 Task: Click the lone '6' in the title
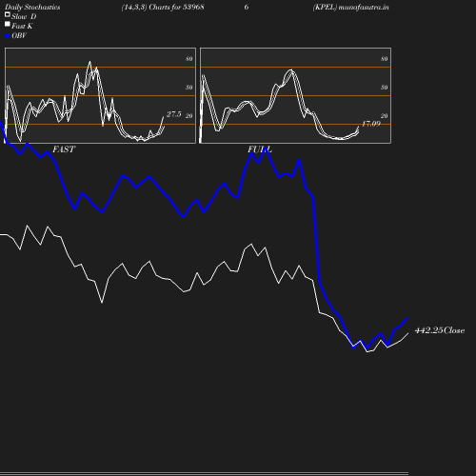point(247,8)
